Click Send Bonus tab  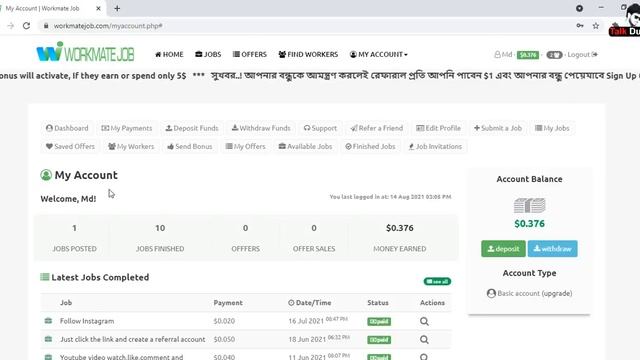pos(190,147)
